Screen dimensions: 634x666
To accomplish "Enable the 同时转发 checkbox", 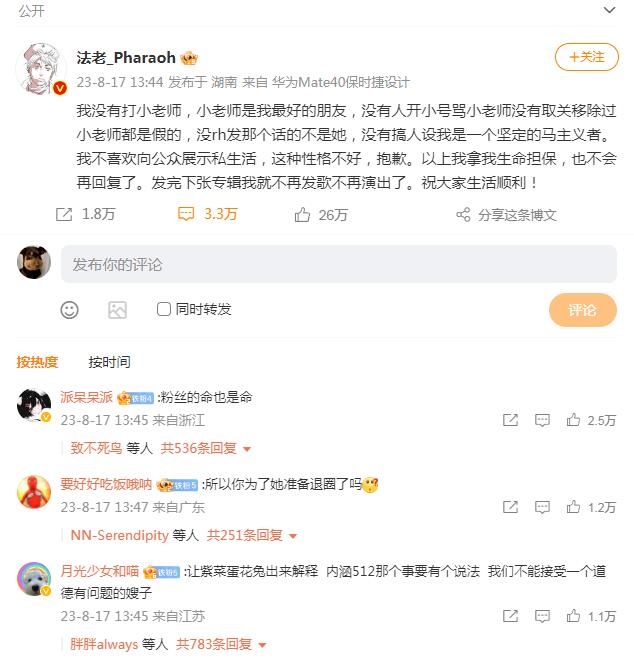I will (x=163, y=309).
